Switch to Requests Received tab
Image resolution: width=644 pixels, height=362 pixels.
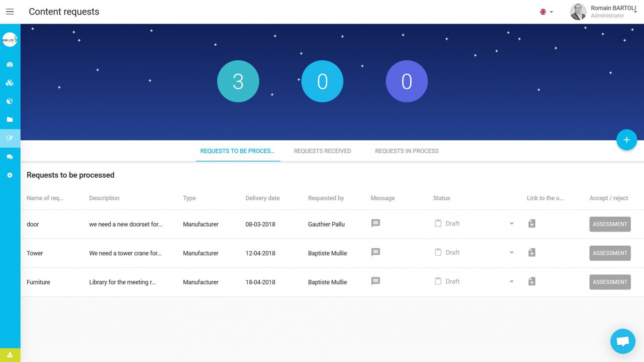click(x=322, y=151)
